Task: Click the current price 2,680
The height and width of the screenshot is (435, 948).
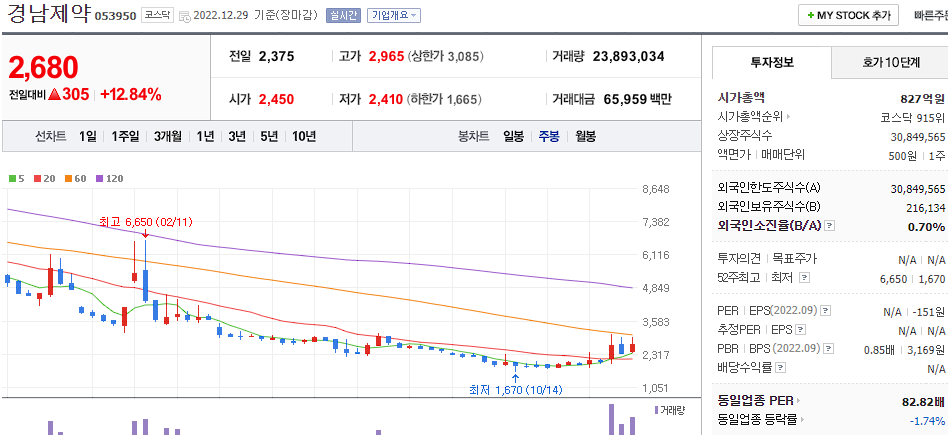Action: point(44,67)
